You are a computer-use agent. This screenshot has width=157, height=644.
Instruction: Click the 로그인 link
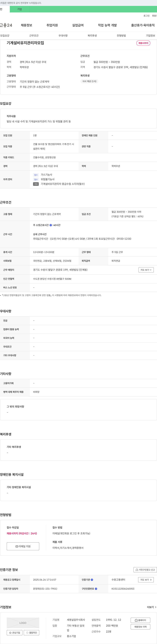pos(147,16)
